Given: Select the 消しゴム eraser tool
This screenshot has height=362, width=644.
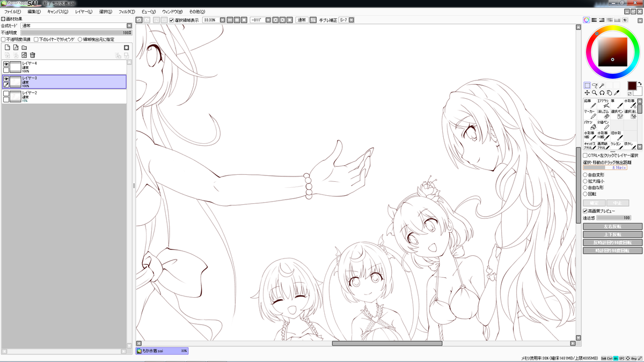Looking at the screenshot, I should click(x=603, y=114).
